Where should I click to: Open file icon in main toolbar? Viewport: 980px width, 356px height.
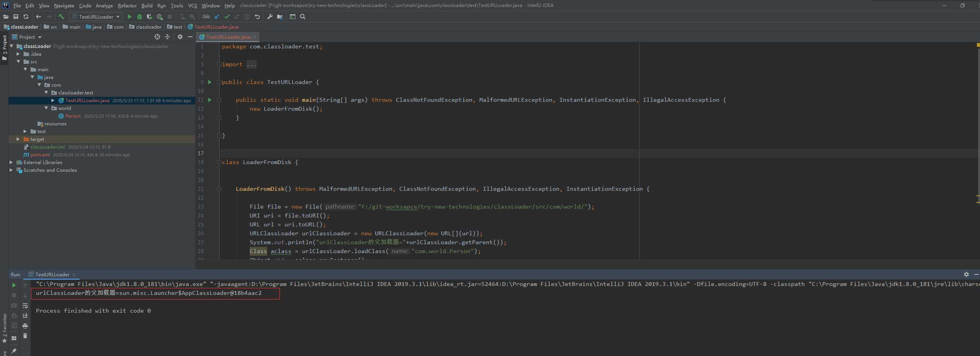coord(6,17)
